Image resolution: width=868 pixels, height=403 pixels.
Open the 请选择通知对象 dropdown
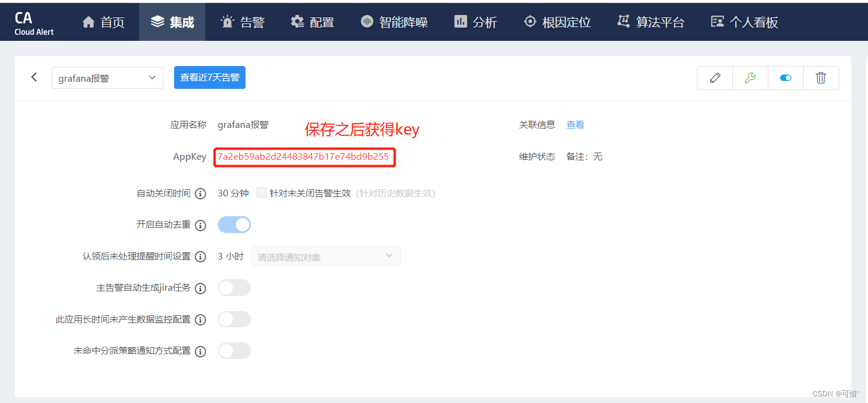point(325,256)
